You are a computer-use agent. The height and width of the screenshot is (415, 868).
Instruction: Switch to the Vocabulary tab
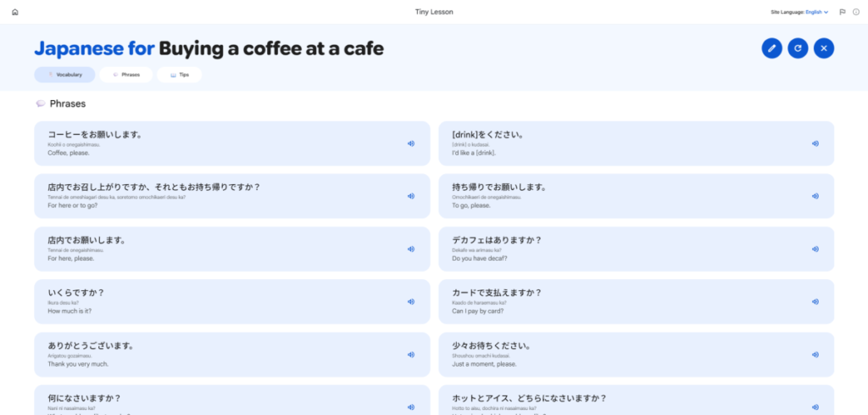pyautogui.click(x=64, y=75)
